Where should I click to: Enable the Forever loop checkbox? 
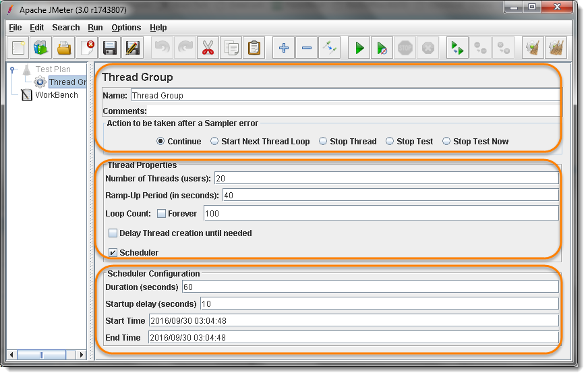pos(162,214)
